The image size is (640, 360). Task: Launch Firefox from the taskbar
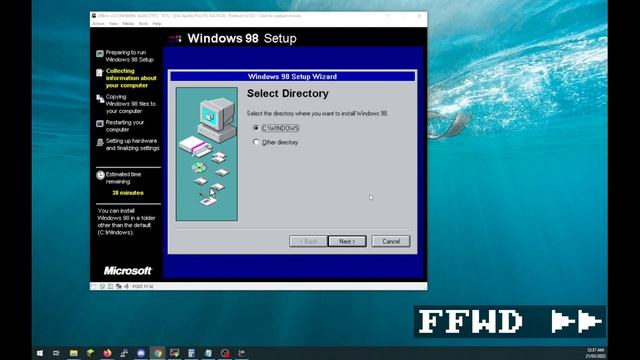pyautogui.click(x=107, y=353)
